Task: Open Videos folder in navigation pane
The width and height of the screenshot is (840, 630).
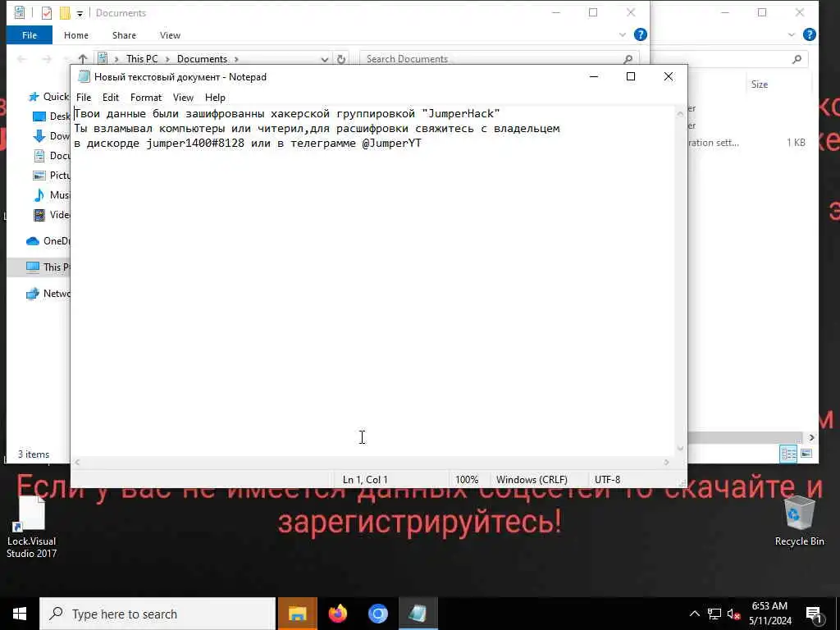Action: coord(52,215)
